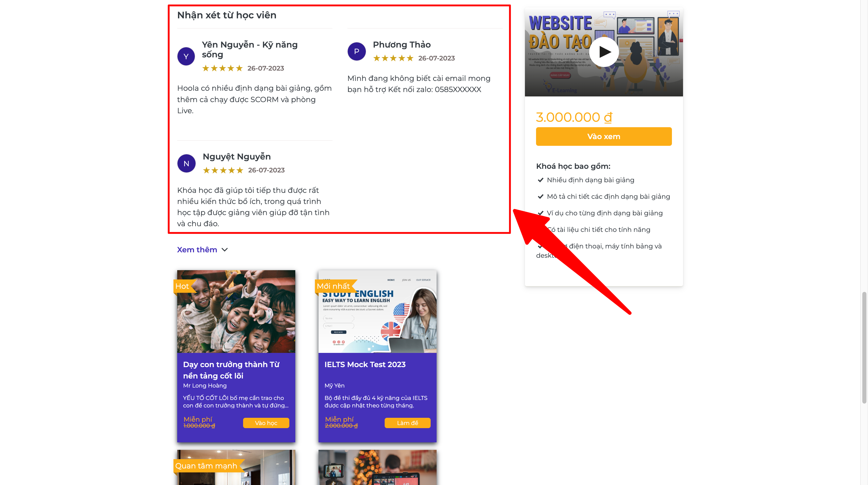
Task: Click the Y avatar of Yên Nguyễn
Action: pyautogui.click(x=186, y=56)
